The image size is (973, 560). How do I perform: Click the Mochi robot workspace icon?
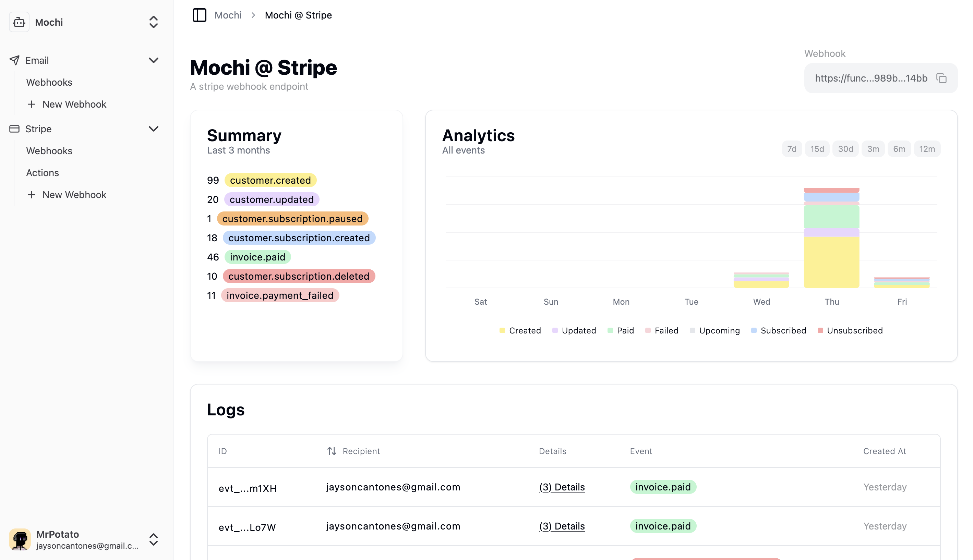click(x=19, y=22)
